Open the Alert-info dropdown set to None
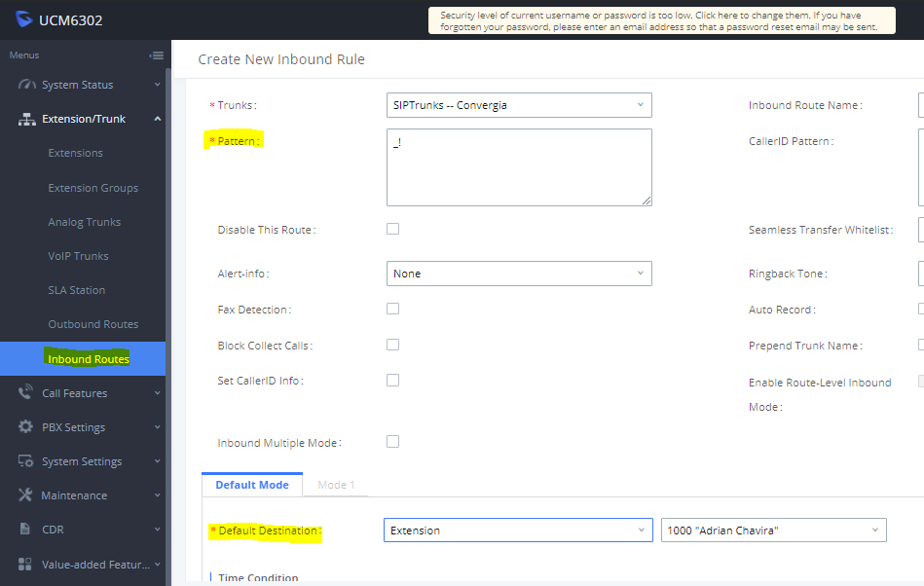 point(519,274)
